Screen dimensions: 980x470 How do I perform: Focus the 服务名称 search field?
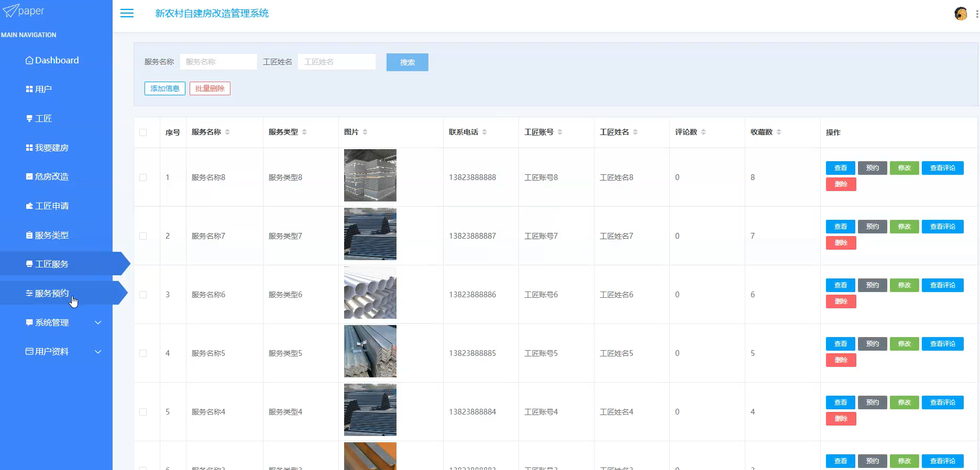coord(218,62)
